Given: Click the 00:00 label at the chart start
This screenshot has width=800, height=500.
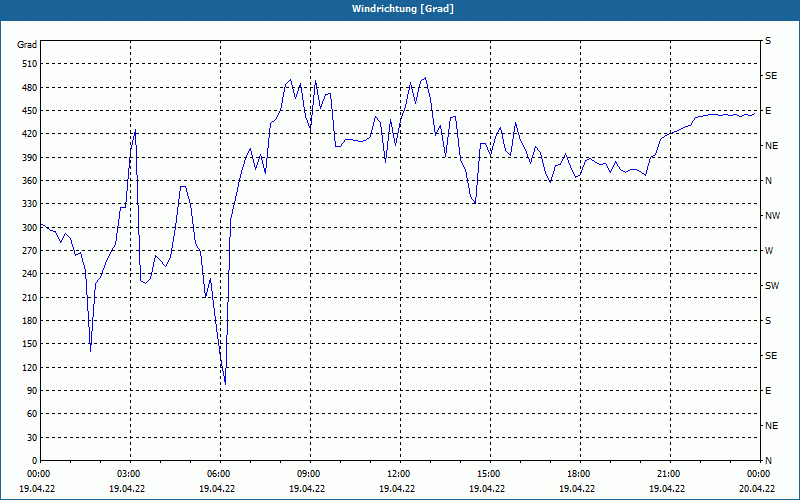Looking at the screenshot, I should point(37,474).
